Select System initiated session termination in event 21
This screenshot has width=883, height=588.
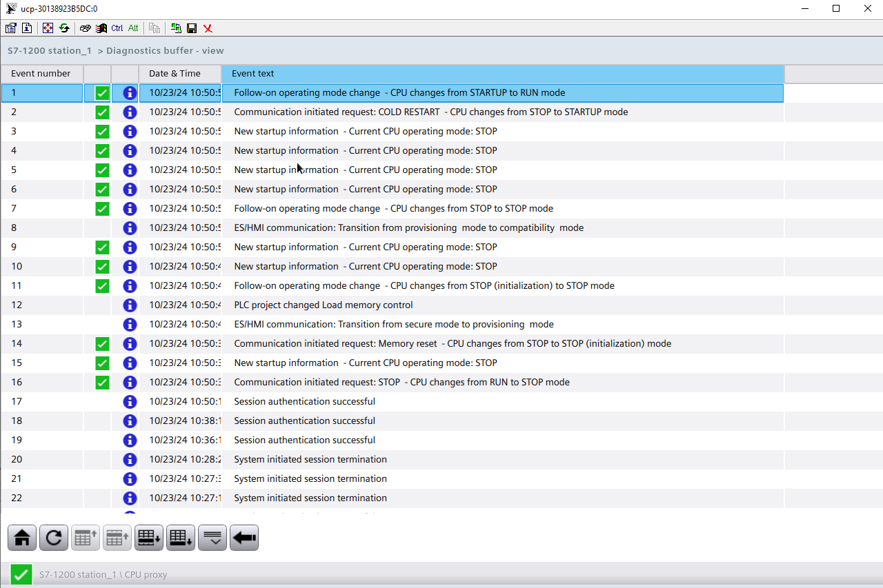coord(310,479)
